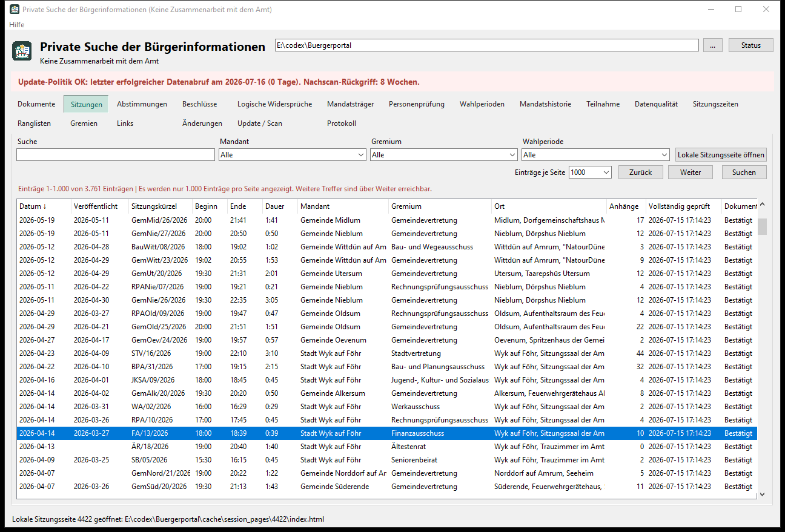Switch to the Datenqualität tab

pos(656,104)
